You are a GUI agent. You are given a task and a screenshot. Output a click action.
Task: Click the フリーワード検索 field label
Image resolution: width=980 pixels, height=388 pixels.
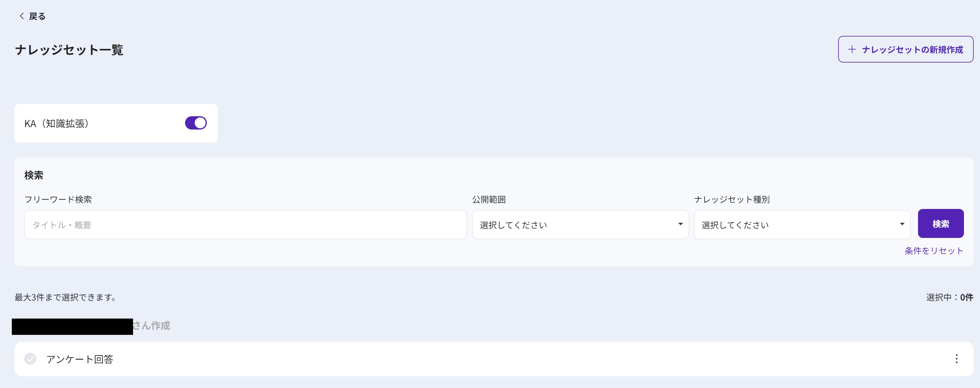pos(58,200)
